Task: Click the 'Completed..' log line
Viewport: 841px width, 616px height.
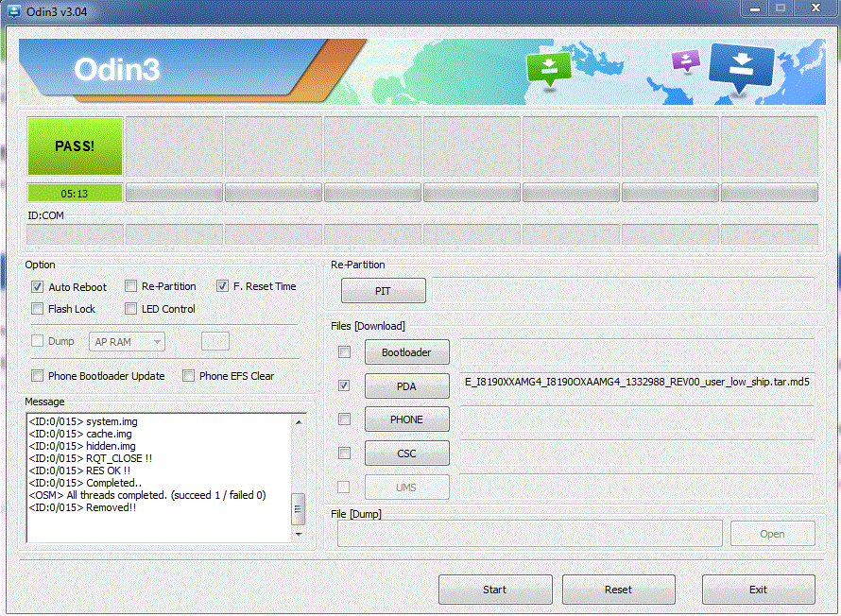Action: point(85,483)
